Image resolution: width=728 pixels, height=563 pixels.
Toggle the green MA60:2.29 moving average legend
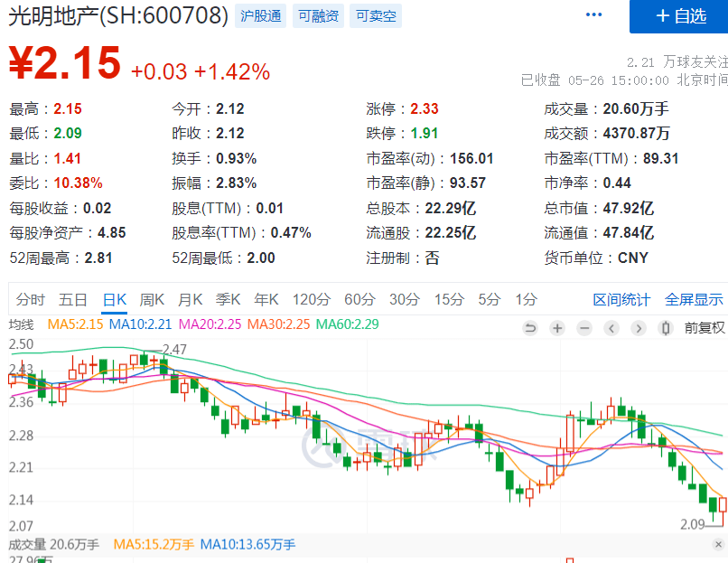[347, 324]
